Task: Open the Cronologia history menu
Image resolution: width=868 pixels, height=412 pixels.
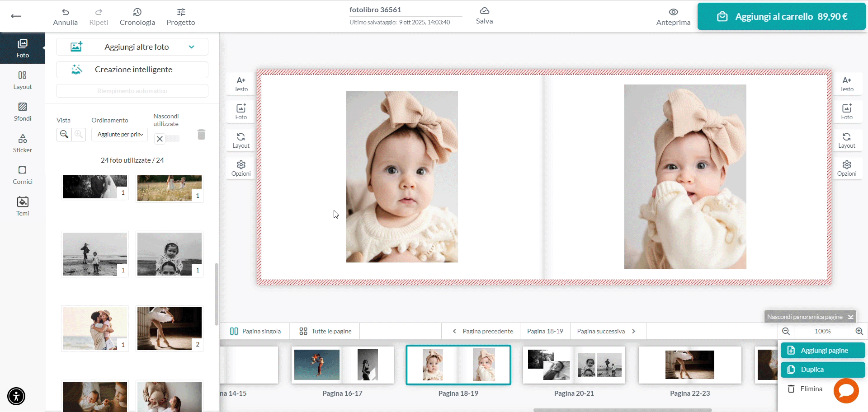Action: pos(137,17)
